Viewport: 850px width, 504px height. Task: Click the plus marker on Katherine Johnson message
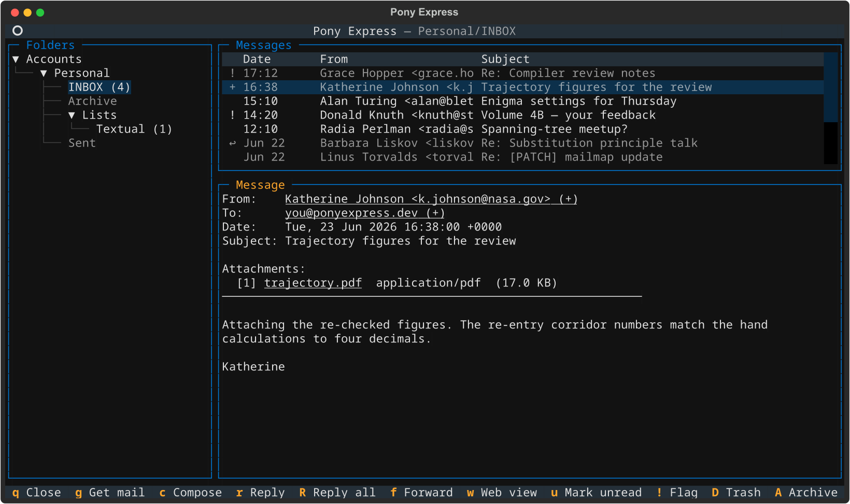click(233, 88)
